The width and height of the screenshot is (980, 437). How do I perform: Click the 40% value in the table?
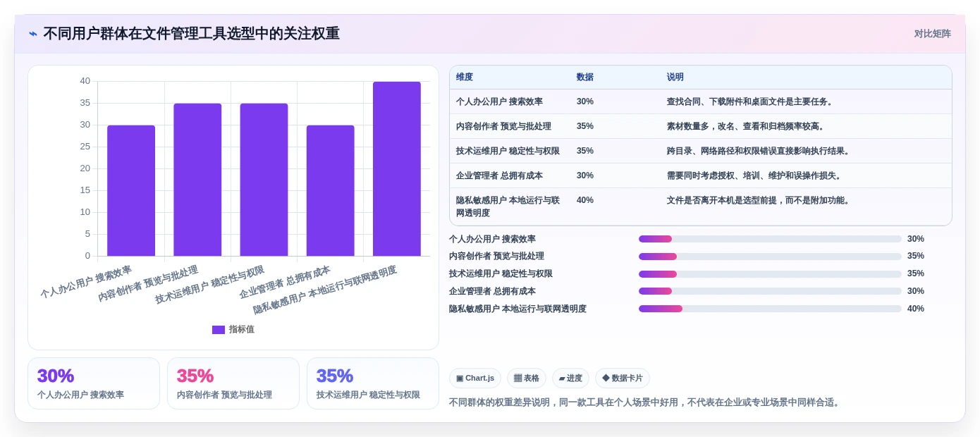585,200
